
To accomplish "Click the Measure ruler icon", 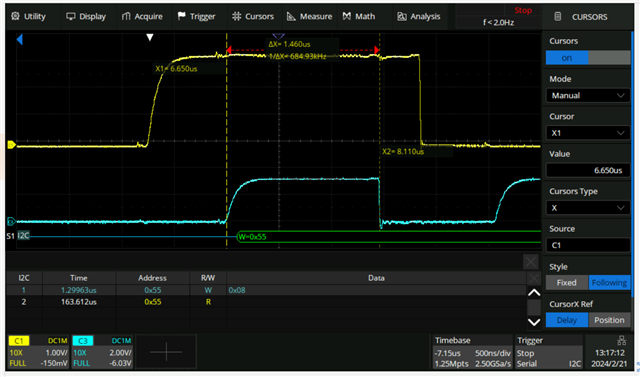I will pyautogui.click(x=291, y=16).
